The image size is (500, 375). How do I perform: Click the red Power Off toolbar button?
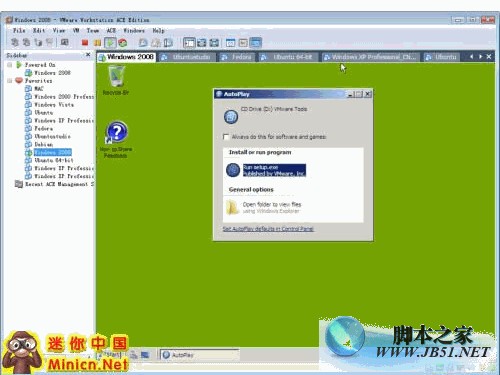(x=85, y=43)
